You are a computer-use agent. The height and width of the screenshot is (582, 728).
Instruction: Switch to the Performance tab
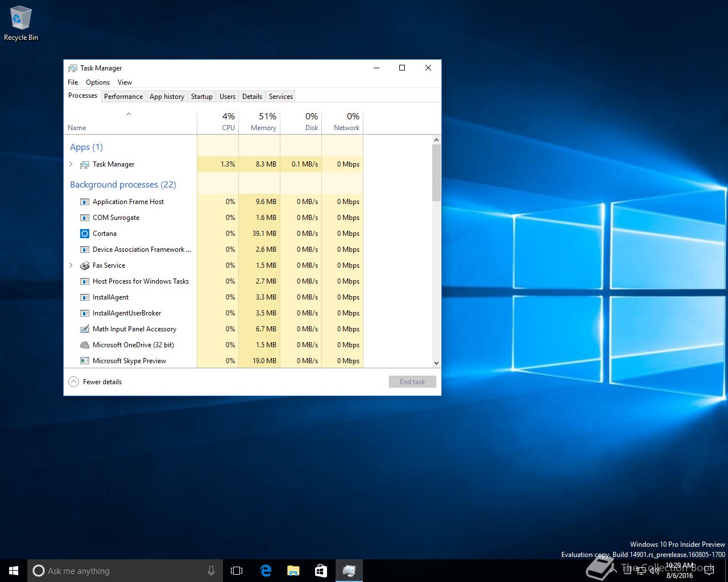pos(123,97)
